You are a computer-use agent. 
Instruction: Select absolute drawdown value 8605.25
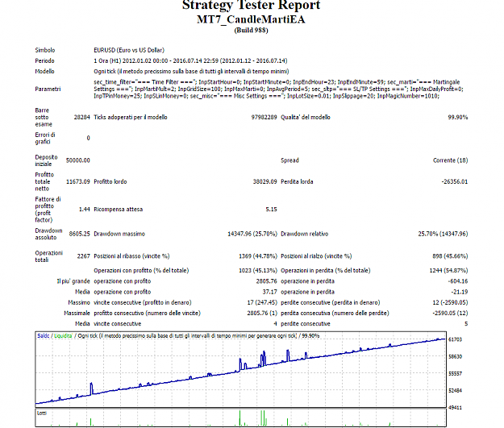pyautogui.click(x=79, y=234)
